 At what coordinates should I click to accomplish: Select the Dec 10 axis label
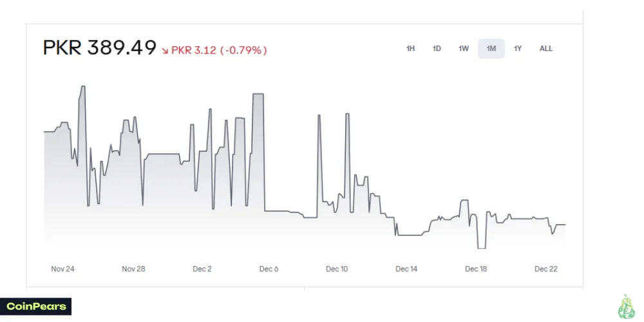click(337, 269)
